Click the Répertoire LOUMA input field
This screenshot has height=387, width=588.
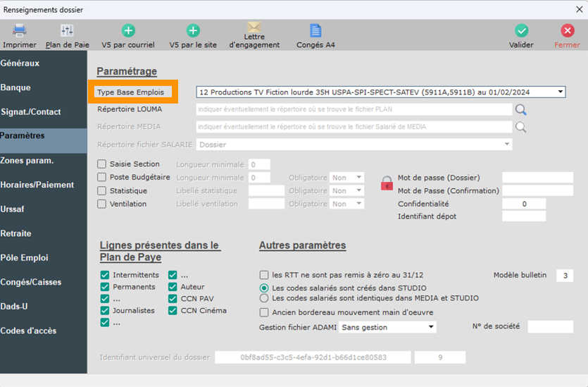(354, 109)
